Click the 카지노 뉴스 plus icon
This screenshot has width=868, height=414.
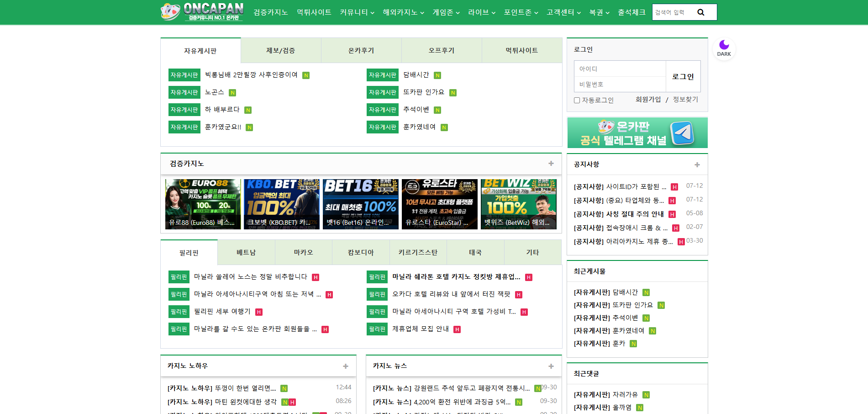tap(551, 366)
